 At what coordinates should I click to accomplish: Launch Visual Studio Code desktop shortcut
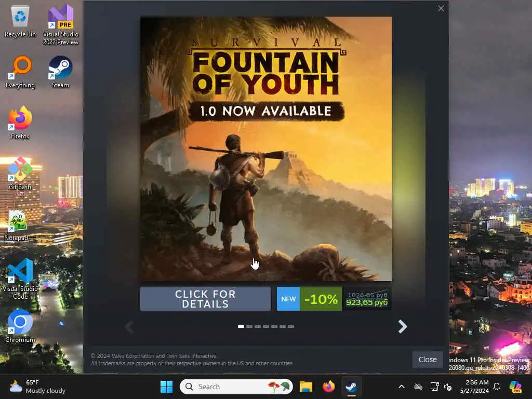pyautogui.click(x=20, y=279)
